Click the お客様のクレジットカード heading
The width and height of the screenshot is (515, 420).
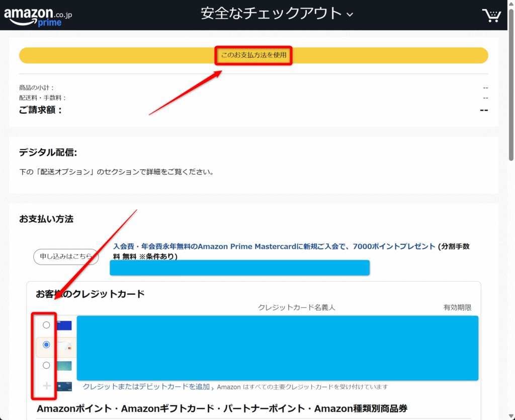91,294
